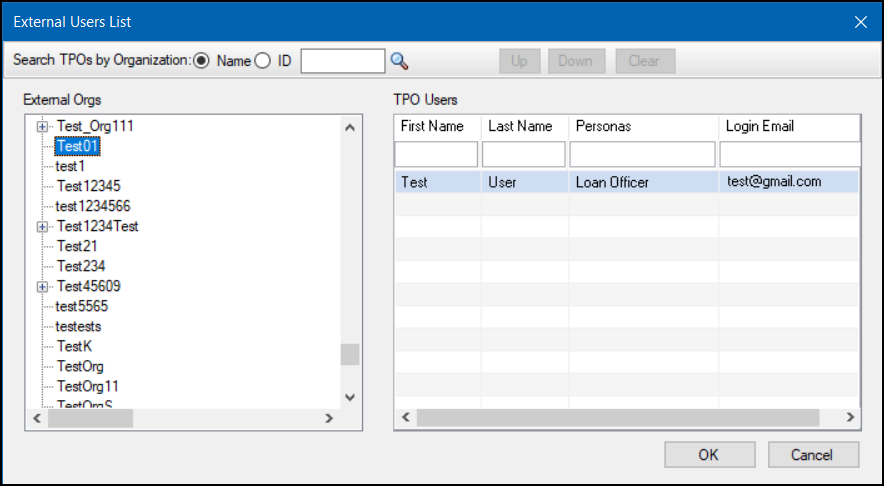
Task: Expand the Test1234Test tree node
Action: pos(42,227)
